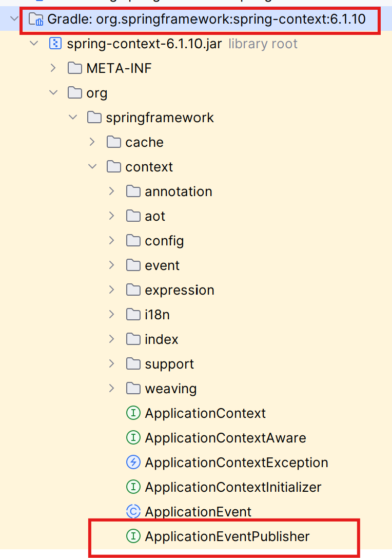392x558 pixels.
Task: Expand the event package arrow
Action: pyautogui.click(x=112, y=265)
